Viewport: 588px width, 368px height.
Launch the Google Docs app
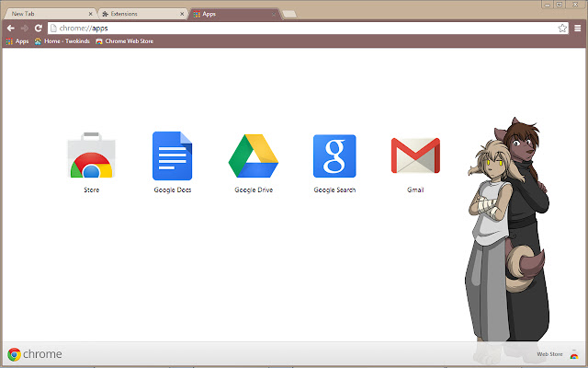[x=172, y=155]
